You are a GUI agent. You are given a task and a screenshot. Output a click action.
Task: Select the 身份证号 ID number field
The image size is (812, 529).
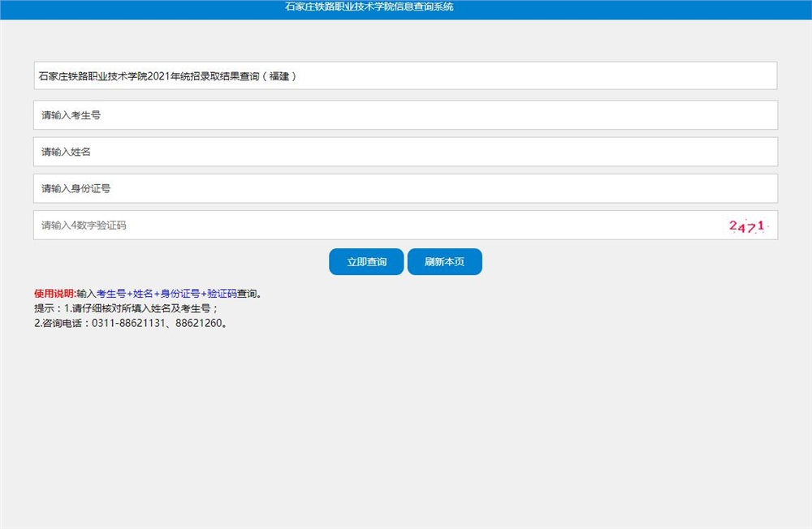[x=405, y=188]
